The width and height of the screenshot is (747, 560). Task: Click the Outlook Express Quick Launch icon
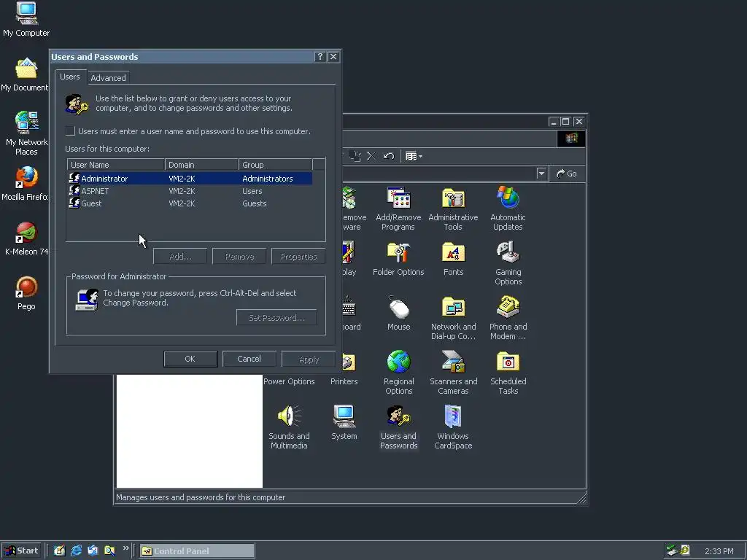pos(93,551)
